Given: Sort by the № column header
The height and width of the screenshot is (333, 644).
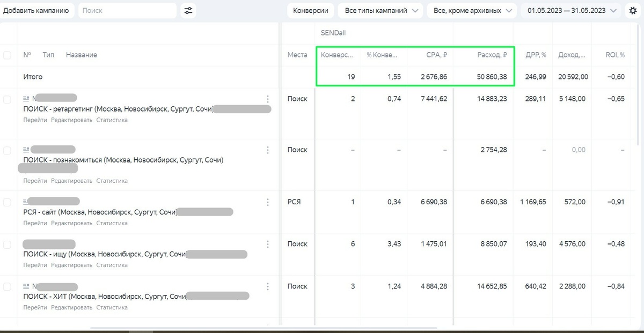Looking at the screenshot, I should [27, 55].
